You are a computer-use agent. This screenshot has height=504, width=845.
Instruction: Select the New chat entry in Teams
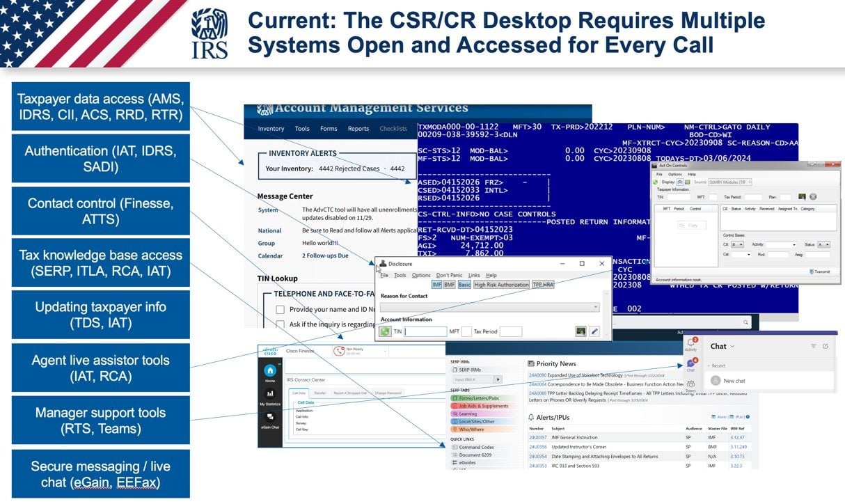769,381
